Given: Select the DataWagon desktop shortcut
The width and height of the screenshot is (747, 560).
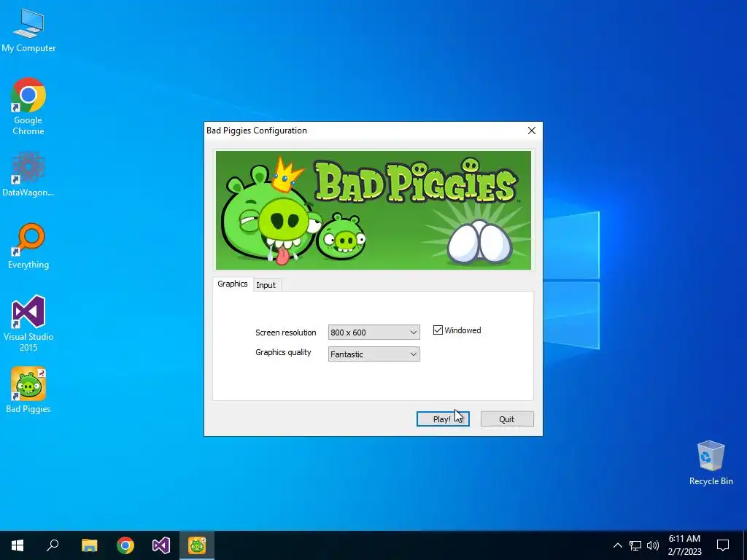Looking at the screenshot, I should coord(28,175).
